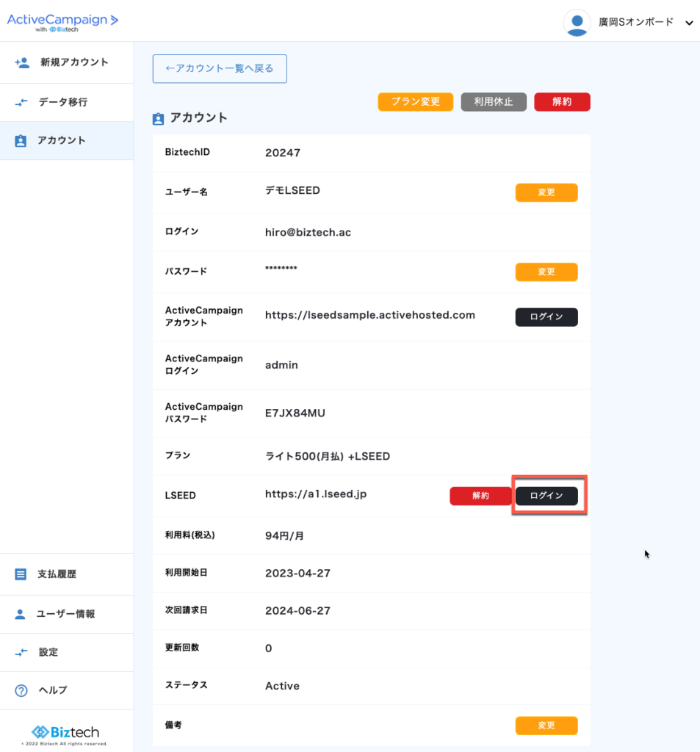700x752 pixels.
Task: Cancel the LSEED subscription with red button
Action: 480,496
